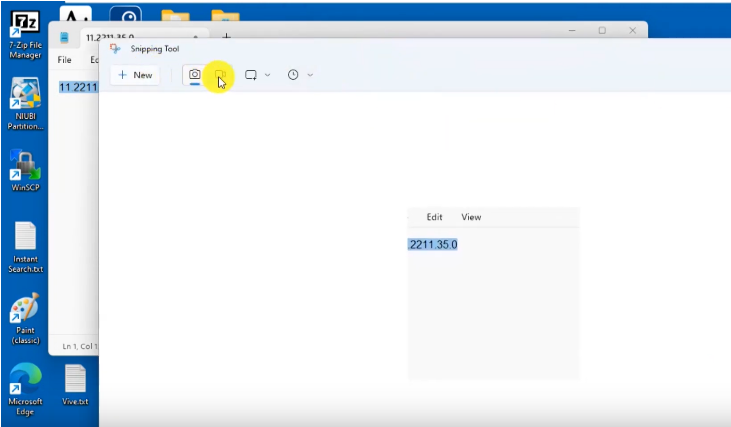Image resolution: width=731 pixels, height=427 pixels.
Task: Open the snipping shape mode dropdown
Action: tap(257, 75)
